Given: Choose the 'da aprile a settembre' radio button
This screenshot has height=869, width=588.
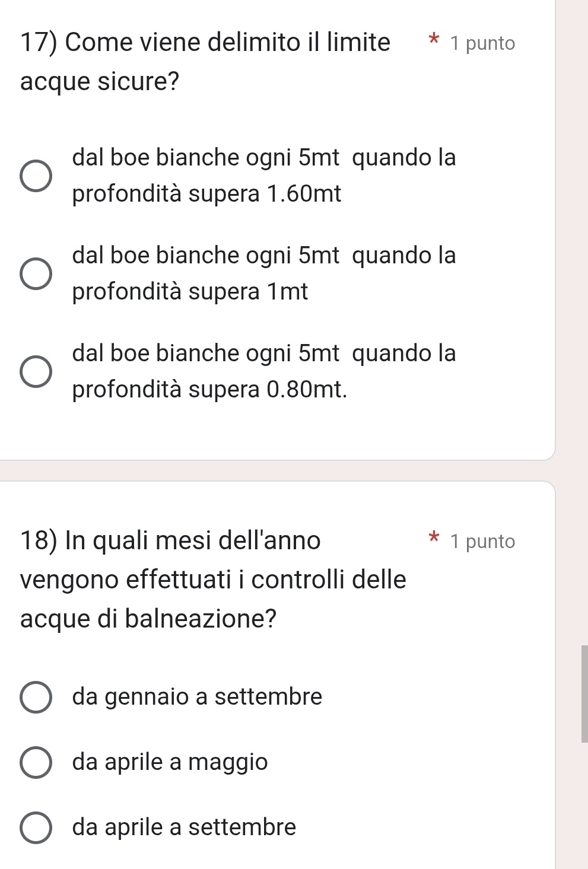Looking at the screenshot, I should coord(35,827).
